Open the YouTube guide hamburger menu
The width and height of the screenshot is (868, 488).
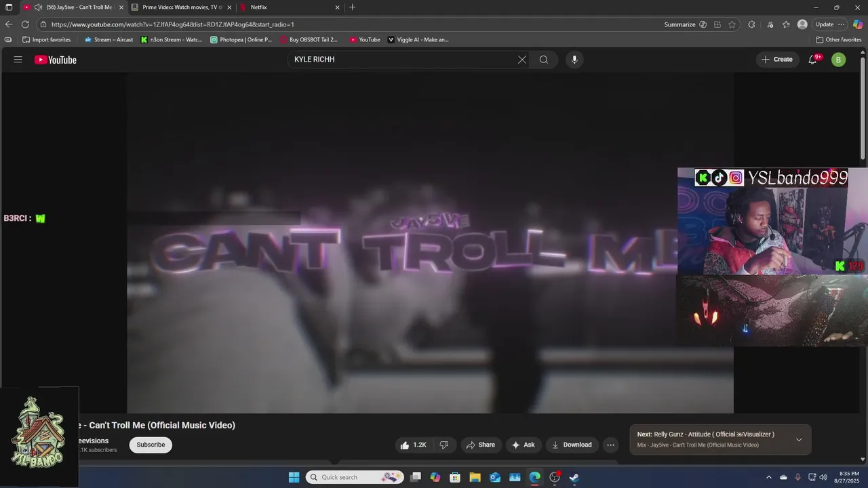pyautogui.click(x=18, y=60)
